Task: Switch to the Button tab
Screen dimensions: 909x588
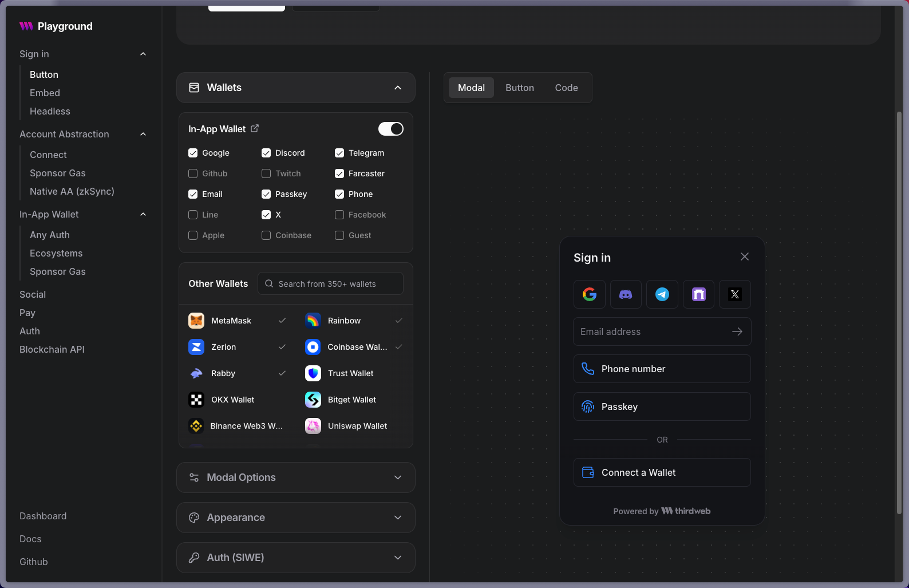Action: tap(520, 88)
